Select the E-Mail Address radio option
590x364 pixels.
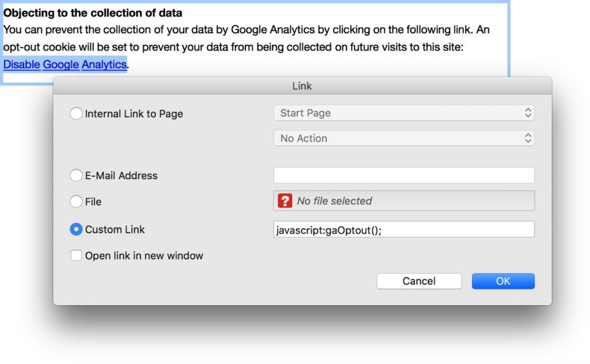click(x=76, y=175)
